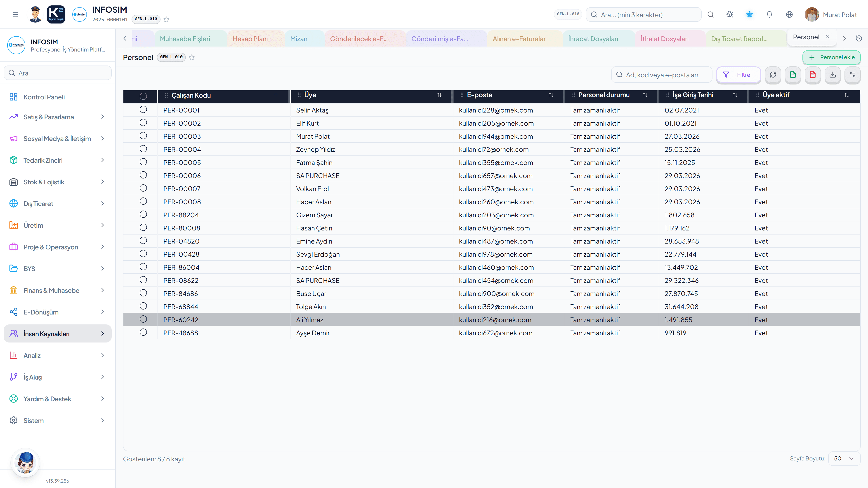Export table to PDF red icon
Image resolution: width=868 pixels, height=488 pixels.
tap(813, 75)
